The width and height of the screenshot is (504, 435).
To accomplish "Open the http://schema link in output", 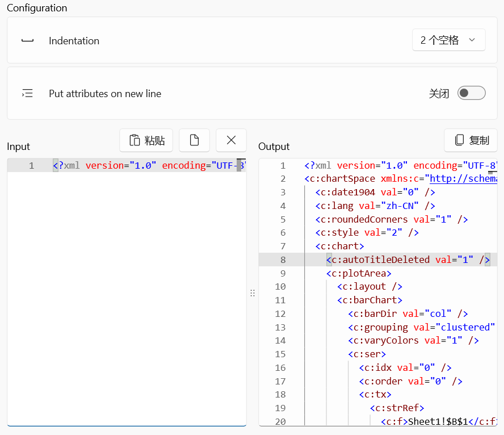I will tap(464, 179).
